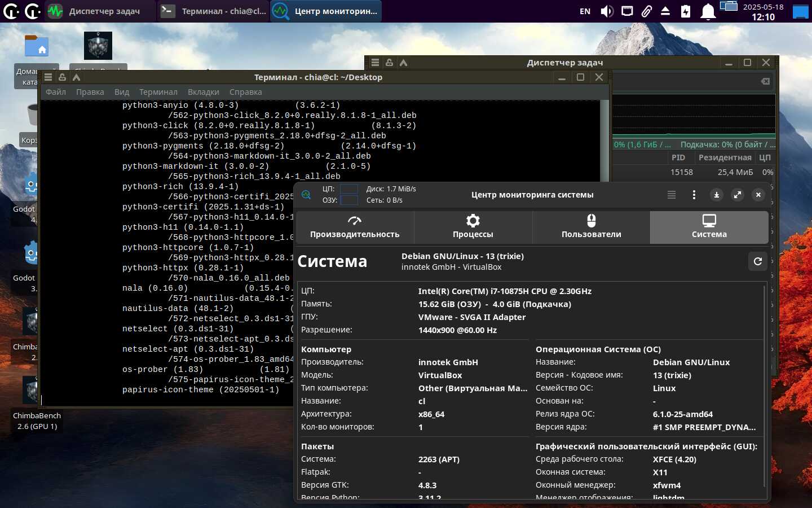Click the eject media icon in panel
This screenshot has height=508, width=812.
(x=665, y=11)
